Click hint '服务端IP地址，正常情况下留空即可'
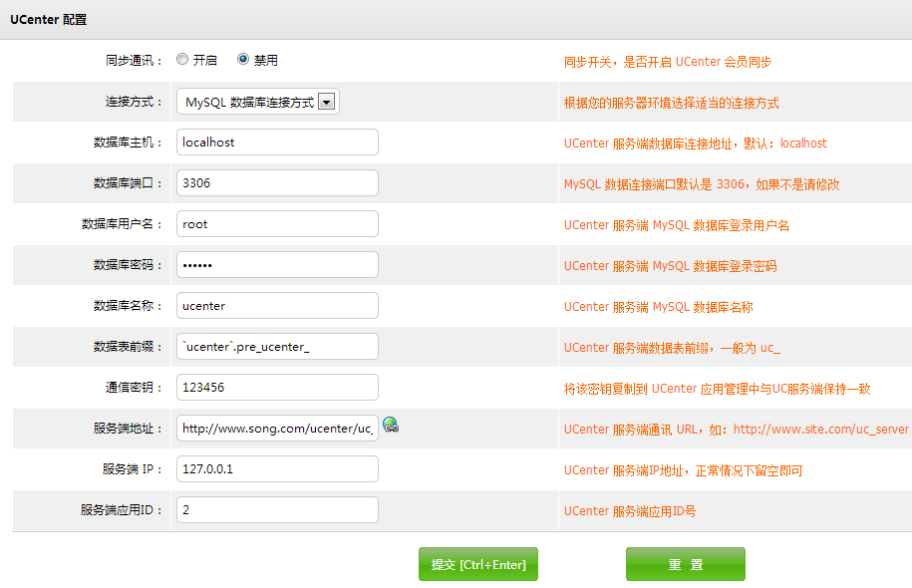912x588 pixels. [684, 470]
